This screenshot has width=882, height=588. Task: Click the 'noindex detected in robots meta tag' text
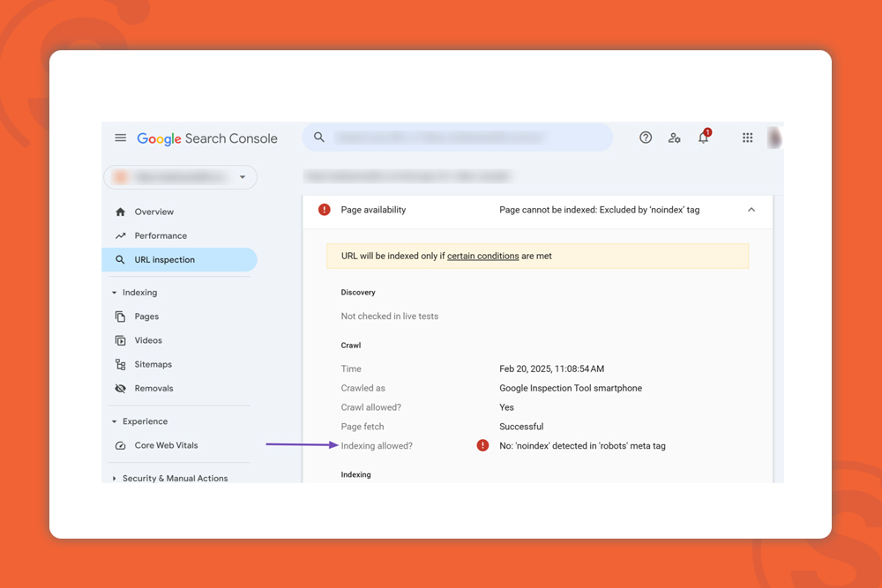pyautogui.click(x=582, y=446)
